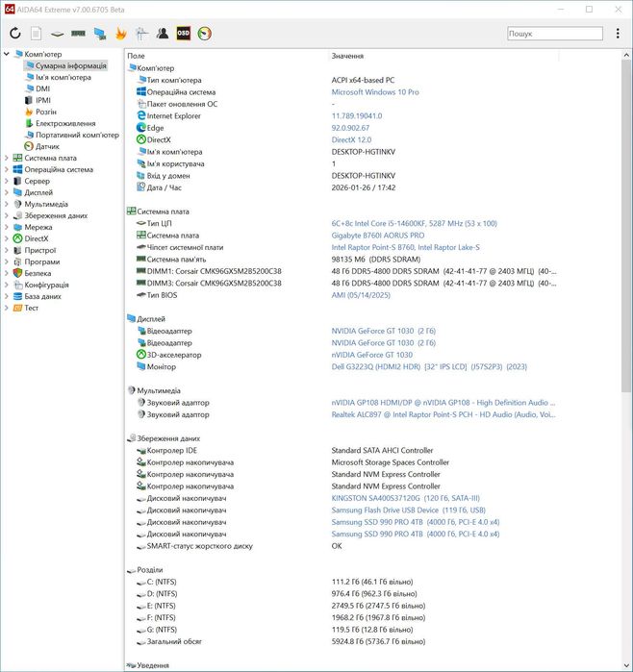Expand the Операційна система tree node
The width and height of the screenshot is (633, 672).
click(7, 169)
